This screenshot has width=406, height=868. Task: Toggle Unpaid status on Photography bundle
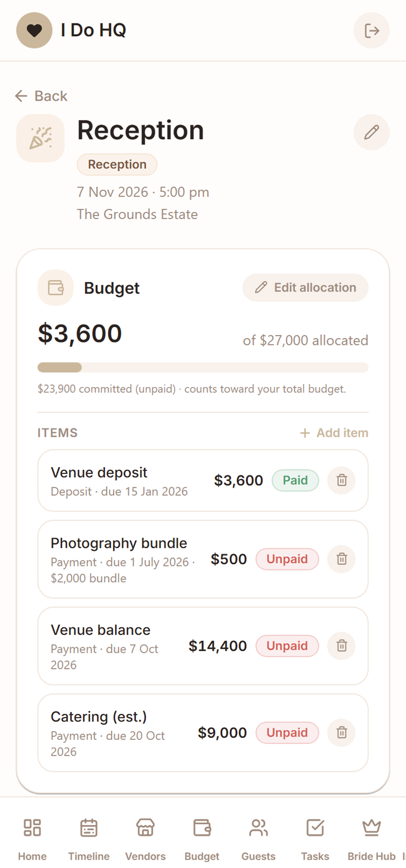287,559
